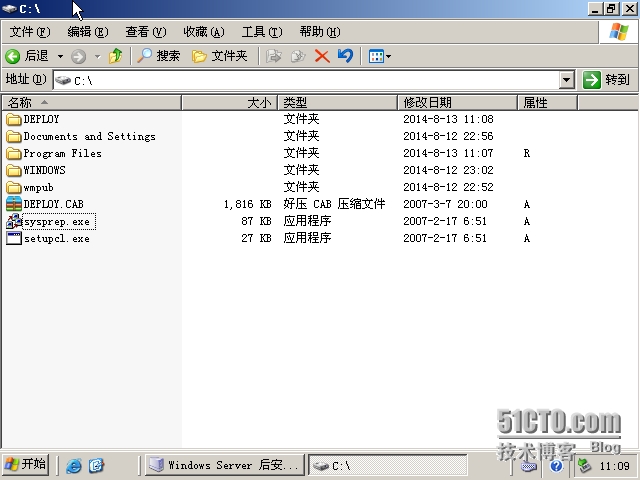Click the 好压 CAB 压缩文件 type cell

334,204
